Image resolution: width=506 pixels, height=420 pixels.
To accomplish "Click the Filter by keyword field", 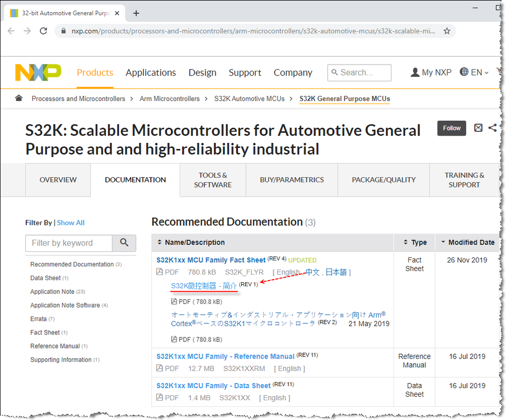I will [x=68, y=243].
